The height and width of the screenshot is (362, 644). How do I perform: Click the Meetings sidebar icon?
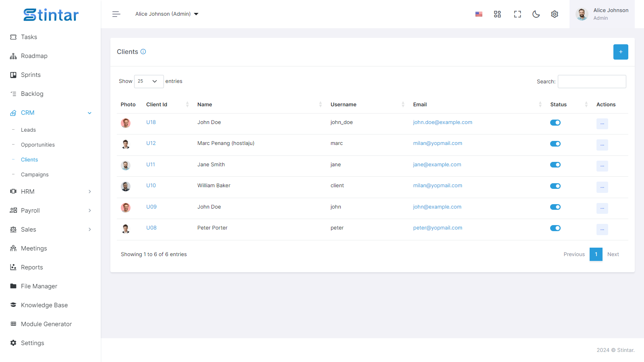13,248
